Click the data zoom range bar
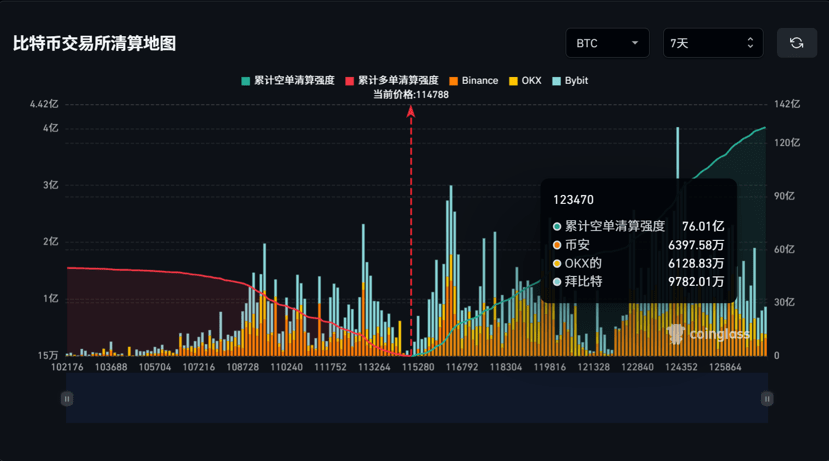This screenshot has width=829, height=461. (417, 398)
